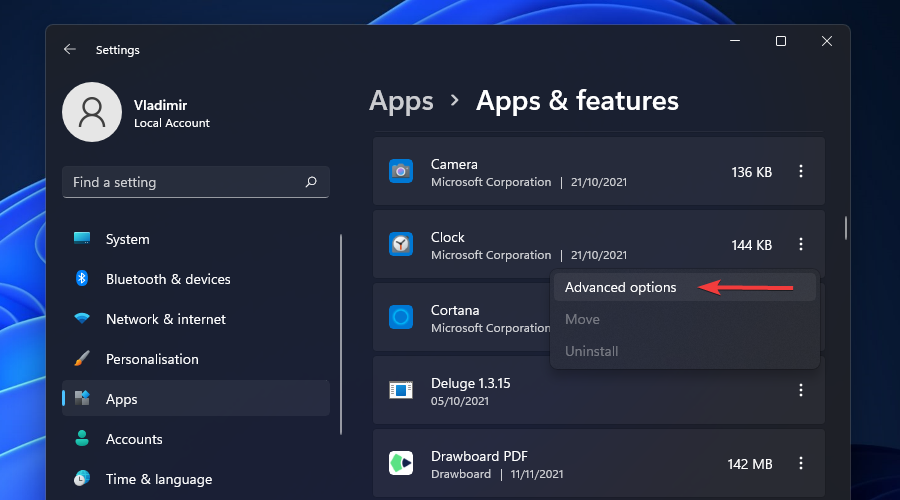The width and height of the screenshot is (900, 500).
Task: Click the Drawboard PDF app icon
Action: [401, 463]
